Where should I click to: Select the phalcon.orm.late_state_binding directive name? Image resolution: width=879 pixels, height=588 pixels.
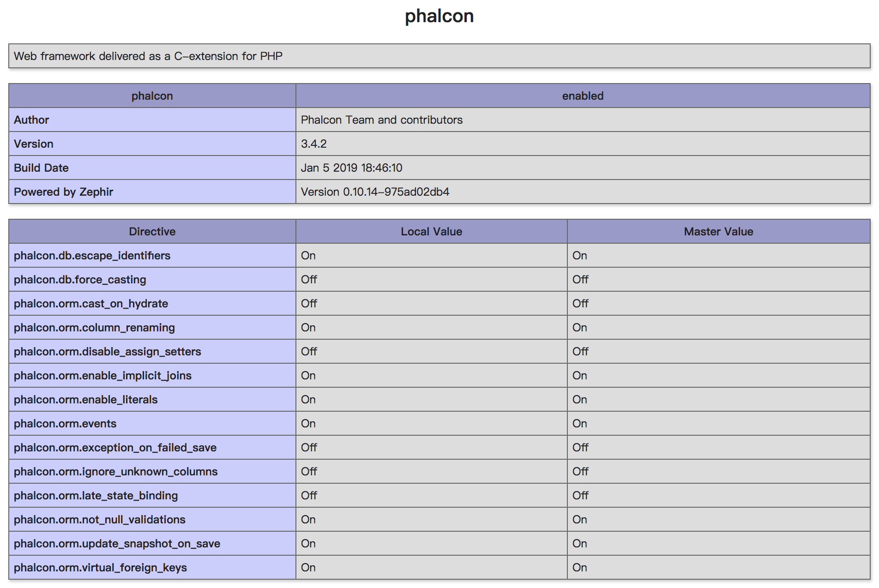[96, 496]
